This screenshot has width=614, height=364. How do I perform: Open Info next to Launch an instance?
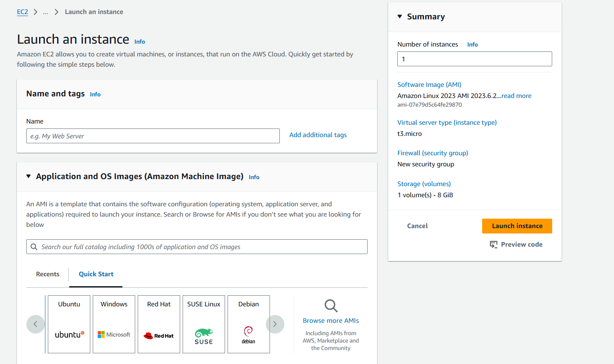[x=140, y=42]
